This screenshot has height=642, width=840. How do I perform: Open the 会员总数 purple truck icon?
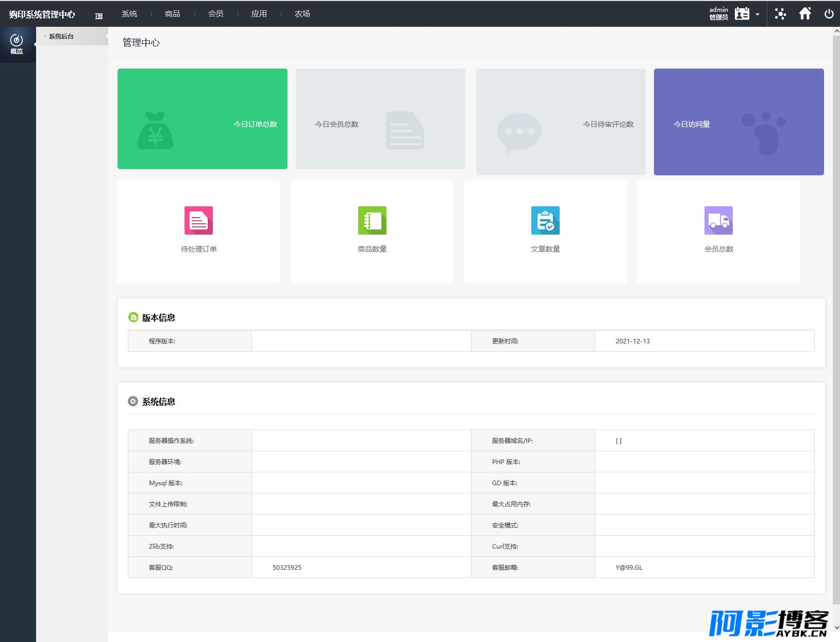tap(718, 220)
